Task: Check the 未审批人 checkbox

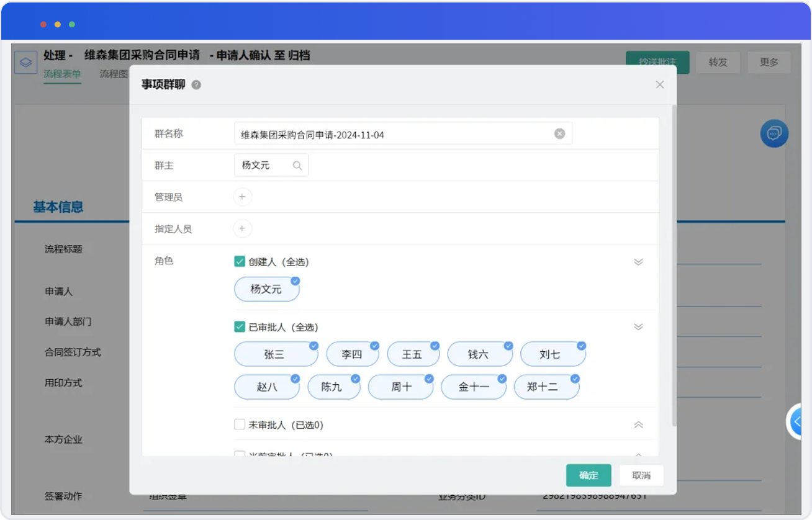Action: (x=240, y=425)
